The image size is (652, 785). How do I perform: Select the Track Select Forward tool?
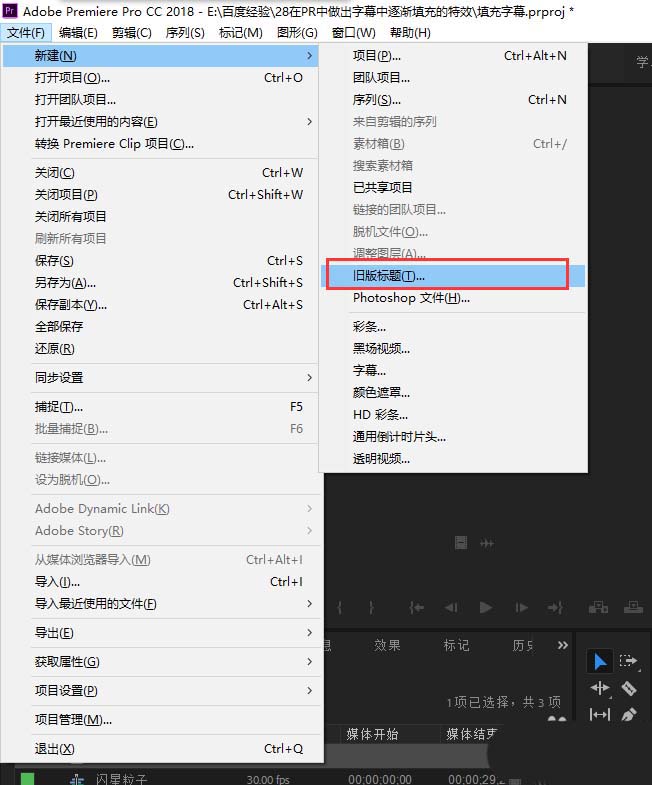628,661
